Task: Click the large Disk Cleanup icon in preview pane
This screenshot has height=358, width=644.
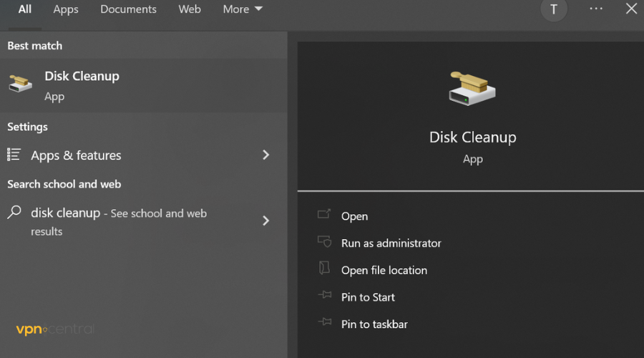Action: 472,88
